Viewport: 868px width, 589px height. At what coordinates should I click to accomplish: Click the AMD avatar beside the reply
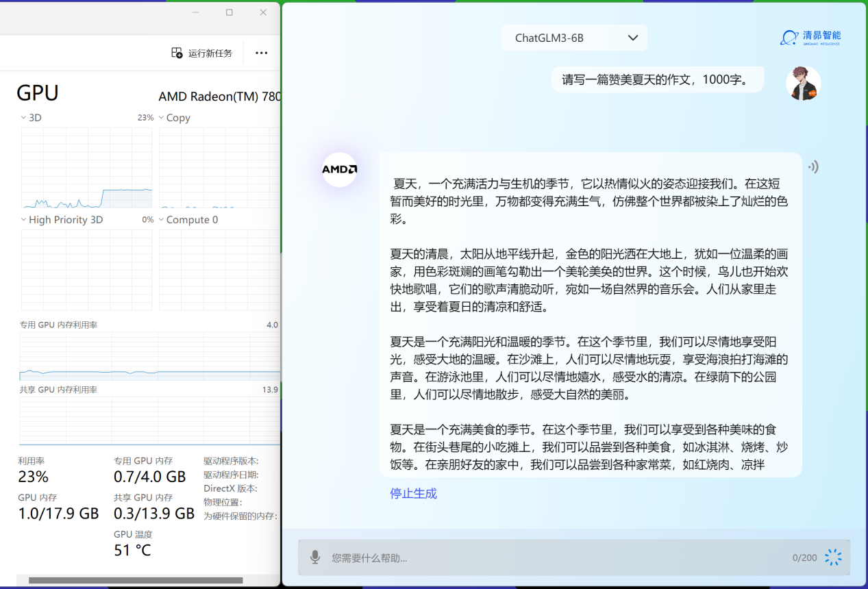coord(339,170)
